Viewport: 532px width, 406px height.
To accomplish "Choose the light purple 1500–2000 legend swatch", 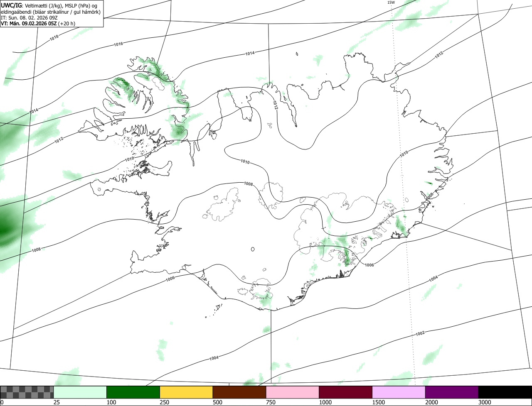I will tap(399, 392).
